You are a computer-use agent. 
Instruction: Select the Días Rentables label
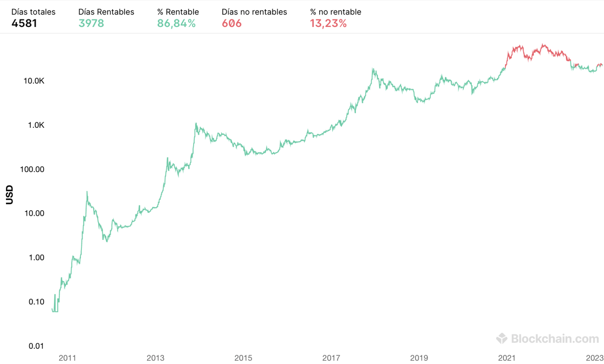coord(106,12)
